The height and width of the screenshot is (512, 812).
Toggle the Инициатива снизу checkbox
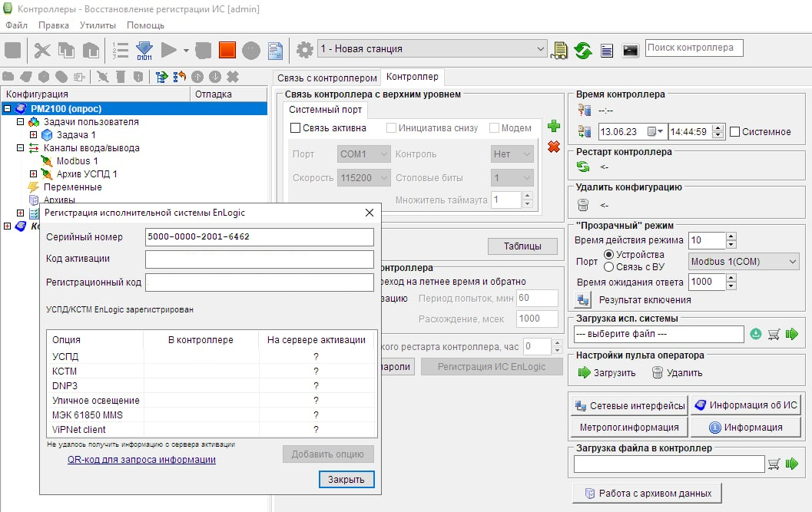tap(392, 128)
